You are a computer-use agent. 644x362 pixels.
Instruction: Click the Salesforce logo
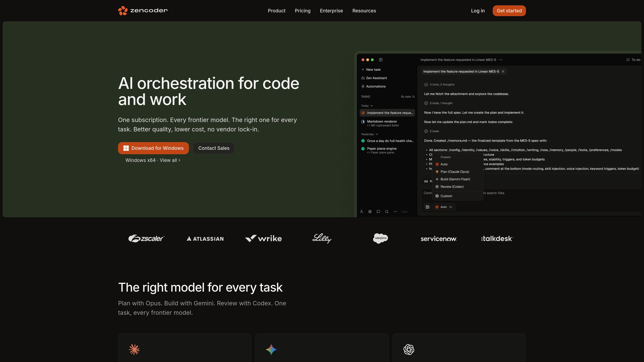click(x=380, y=238)
